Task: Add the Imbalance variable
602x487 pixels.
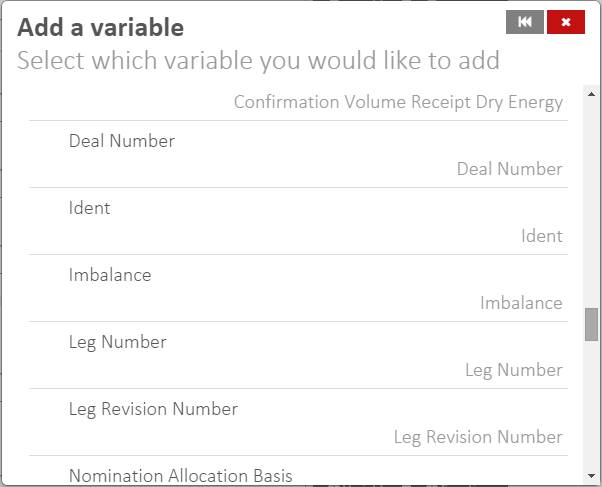Action: [110, 275]
